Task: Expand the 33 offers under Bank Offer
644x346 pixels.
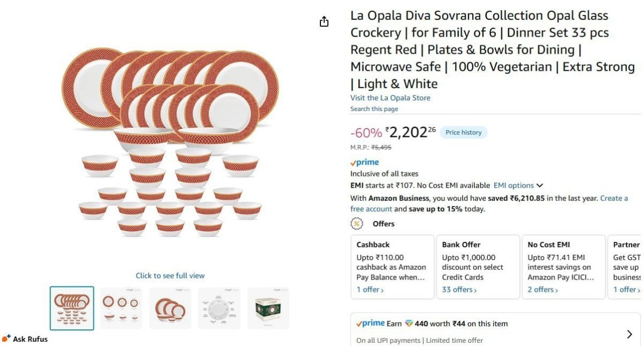Action: (457, 289)
